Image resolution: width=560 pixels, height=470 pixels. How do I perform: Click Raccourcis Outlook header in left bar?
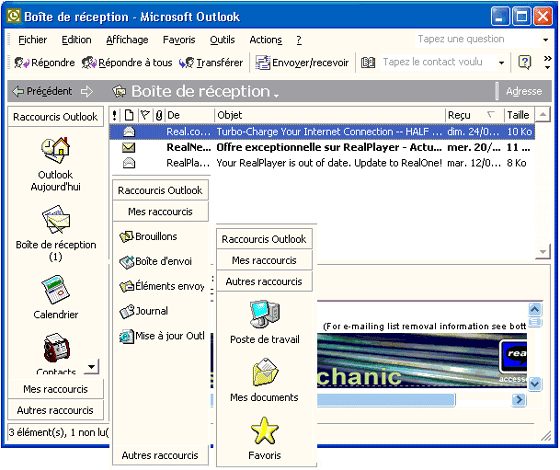(x=55, y=117)
